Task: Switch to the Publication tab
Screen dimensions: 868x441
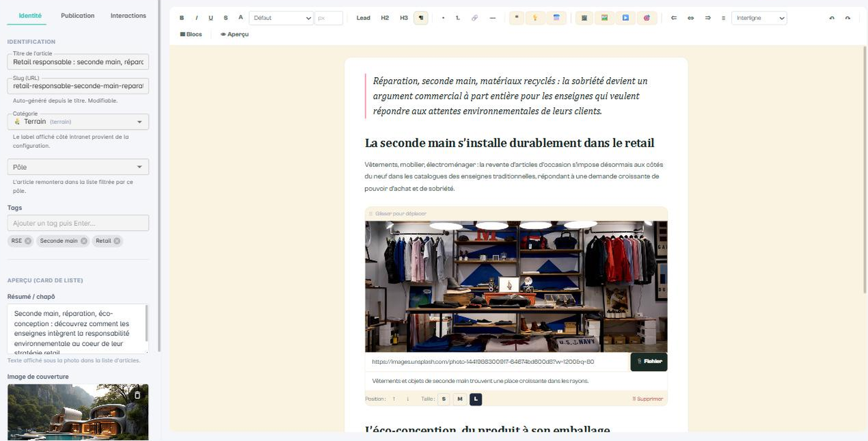Action: 78,16
